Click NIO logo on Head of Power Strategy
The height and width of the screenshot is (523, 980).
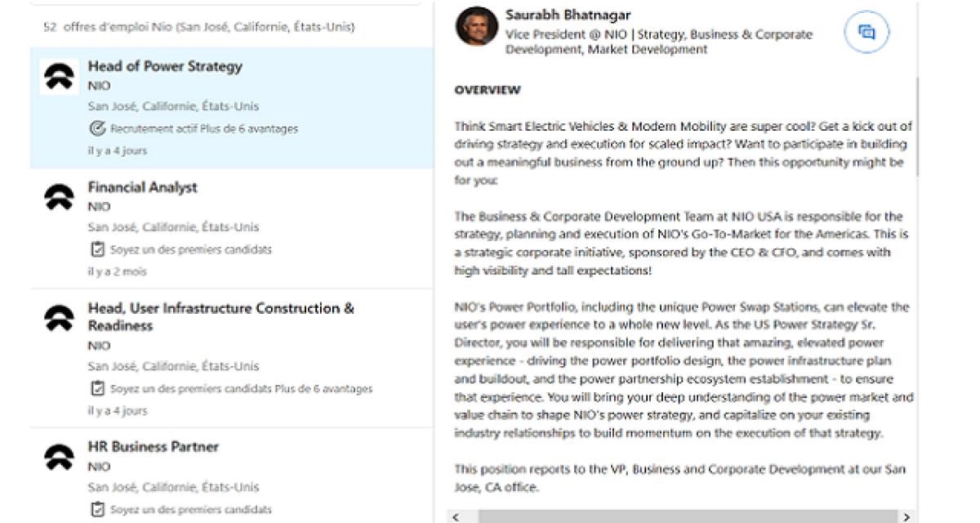coord(59,77)
